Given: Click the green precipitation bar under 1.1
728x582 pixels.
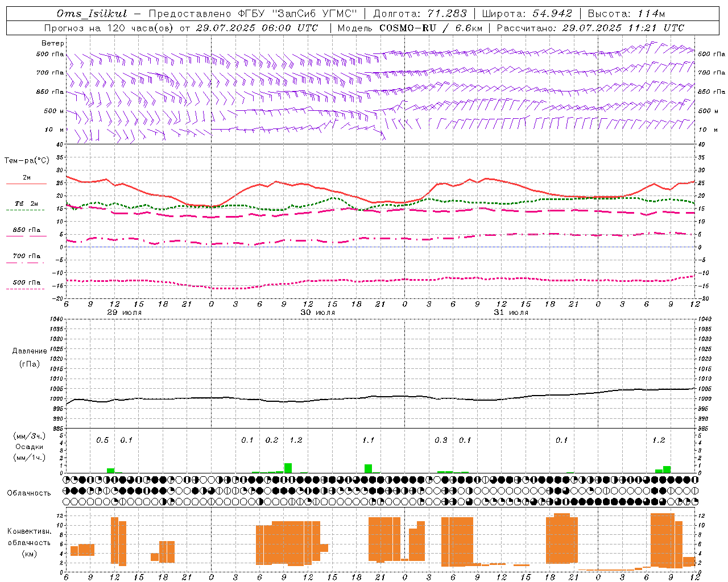Looking at the screenshot, I should 369,468.
